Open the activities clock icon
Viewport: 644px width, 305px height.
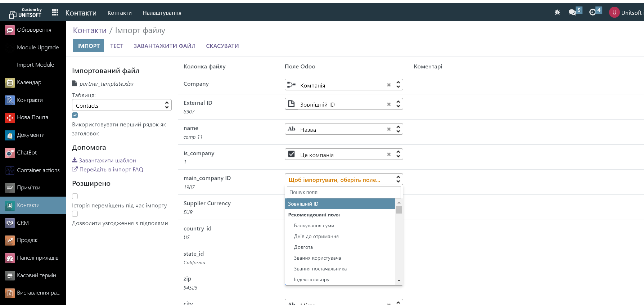point(593,13)
